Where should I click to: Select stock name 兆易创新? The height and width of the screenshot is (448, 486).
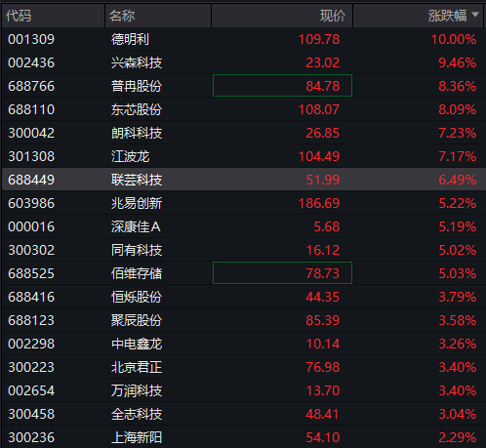click(137, 203)
